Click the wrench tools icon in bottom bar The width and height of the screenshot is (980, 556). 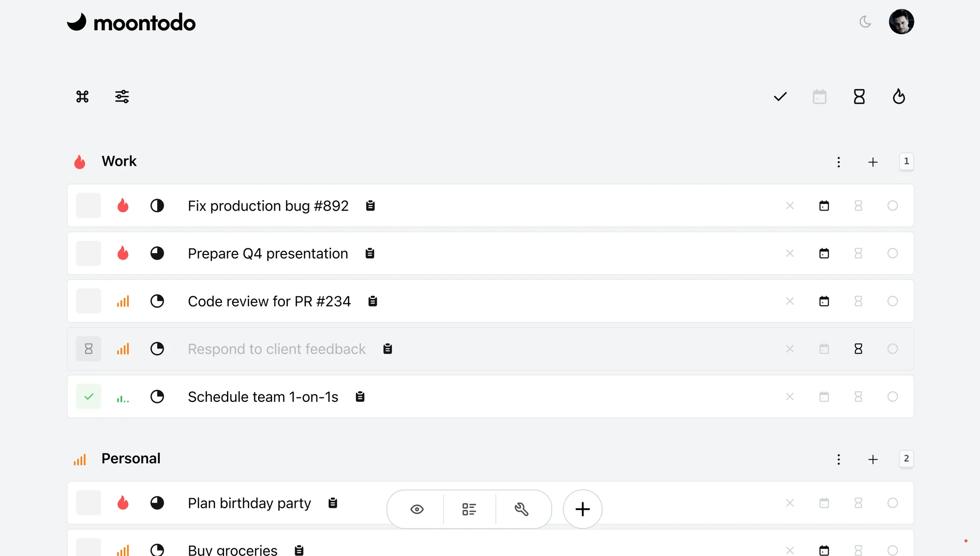(x=522, y=509)
